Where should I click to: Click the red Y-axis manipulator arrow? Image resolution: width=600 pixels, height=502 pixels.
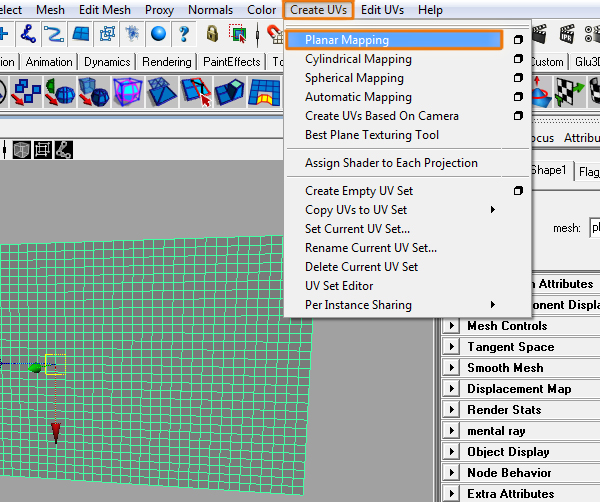click(56, 433)
